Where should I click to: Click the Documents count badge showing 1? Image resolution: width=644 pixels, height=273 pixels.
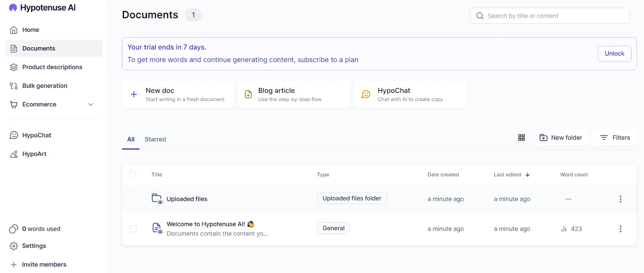click(193, 15)
